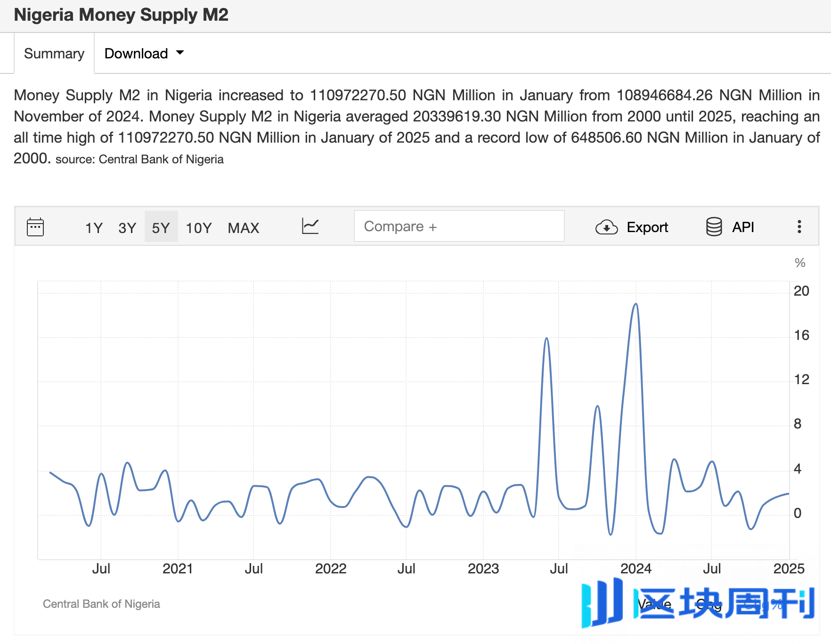Open the three-dot more options menu
The image size is (831, 644).
pyautogui.click(x=799, y=227)
